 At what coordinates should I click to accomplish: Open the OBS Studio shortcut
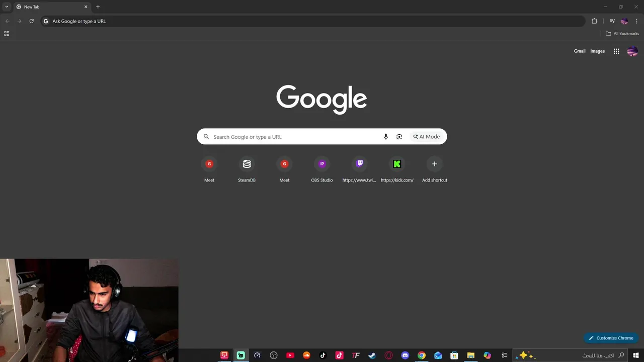click(322, 170)
